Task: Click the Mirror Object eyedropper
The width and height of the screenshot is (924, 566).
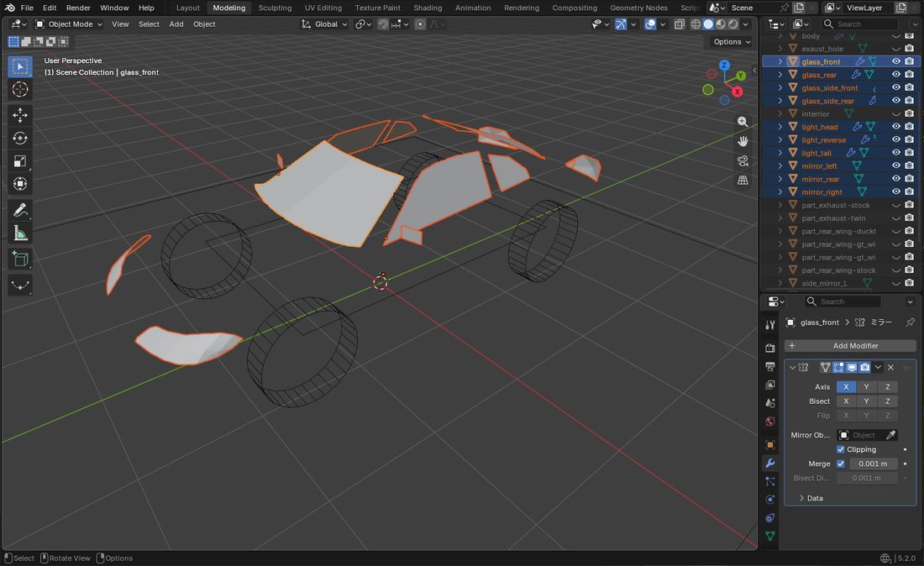Action: point(891,435)
